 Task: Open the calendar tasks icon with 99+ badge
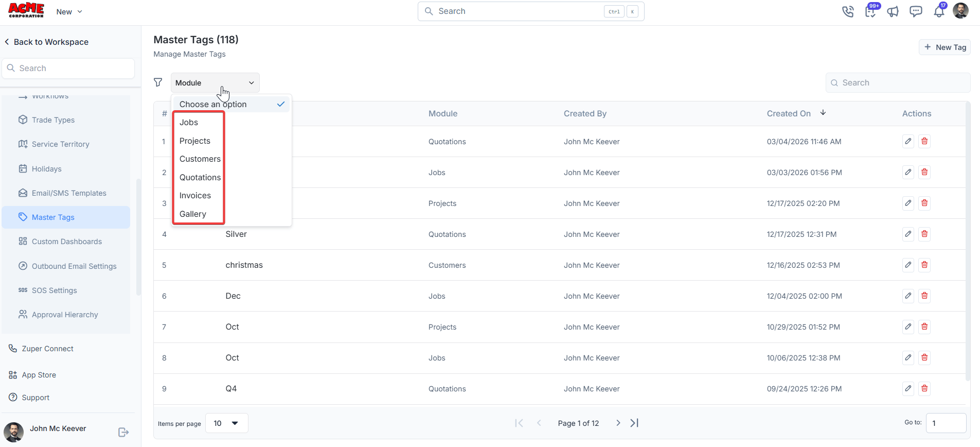[871, 11]
